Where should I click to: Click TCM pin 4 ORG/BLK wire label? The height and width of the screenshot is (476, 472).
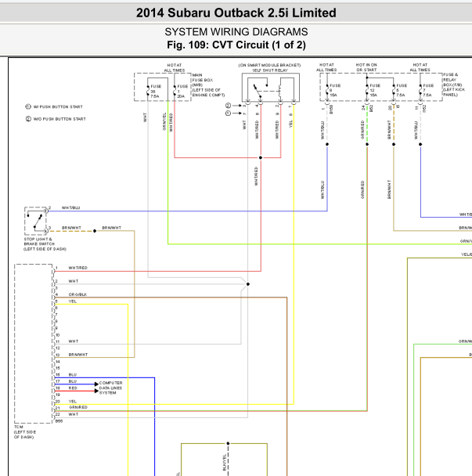[77, 294]
